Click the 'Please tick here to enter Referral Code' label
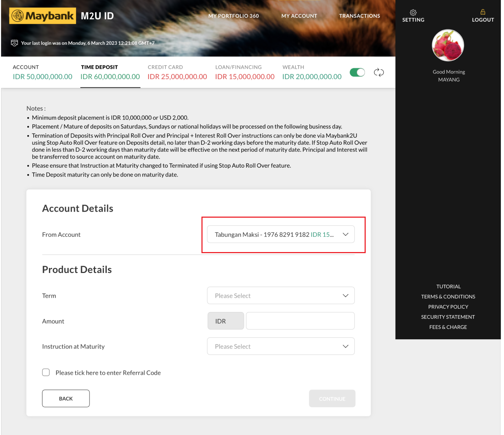The image size is (504, 435). (108, 373)
